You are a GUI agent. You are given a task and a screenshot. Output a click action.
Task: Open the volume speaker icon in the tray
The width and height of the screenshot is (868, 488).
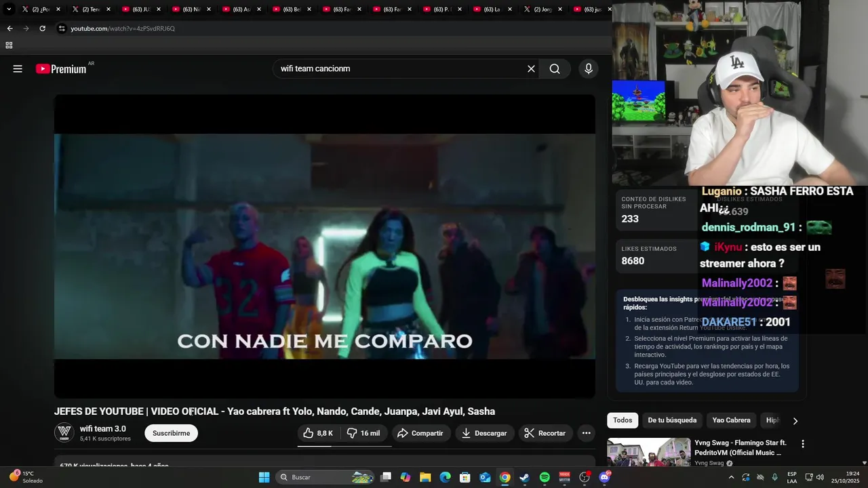(x=820, y=477)
